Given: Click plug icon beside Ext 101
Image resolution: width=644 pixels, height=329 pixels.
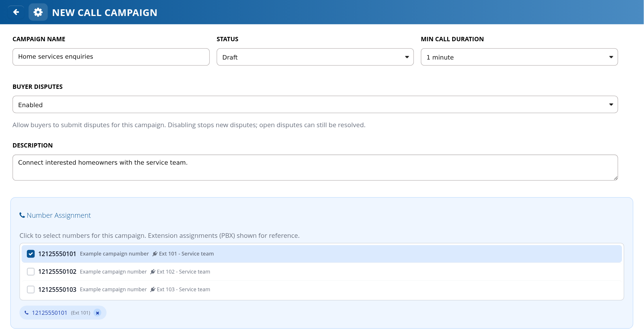Looking at the screenshot, I should click(x=155, y=254).
